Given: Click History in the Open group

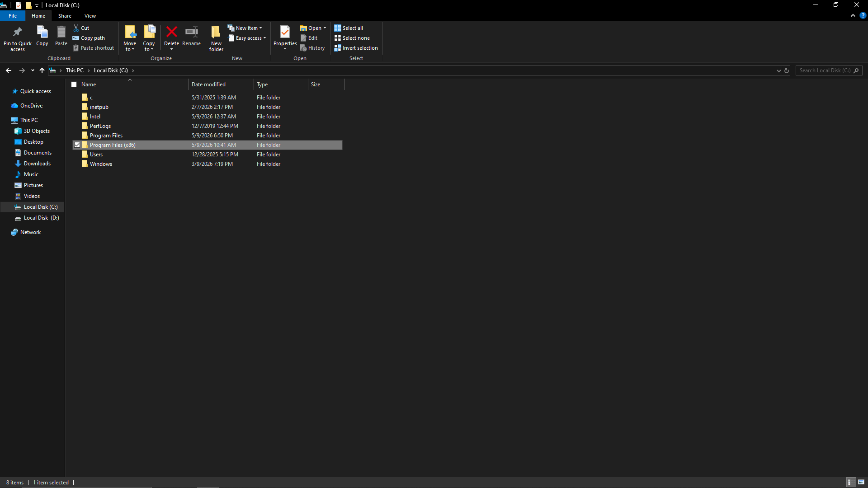Looking at the screenshot, I should (x=312, y=48).
